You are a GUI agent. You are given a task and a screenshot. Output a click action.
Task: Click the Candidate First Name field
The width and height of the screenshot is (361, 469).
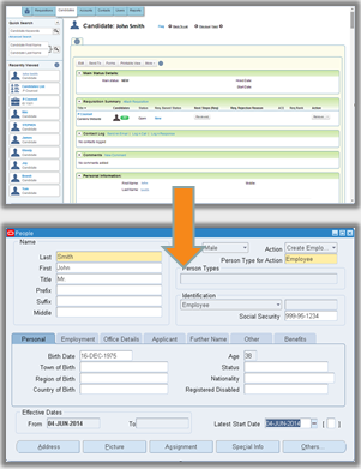pyautogui.click(x=29, y=45)
